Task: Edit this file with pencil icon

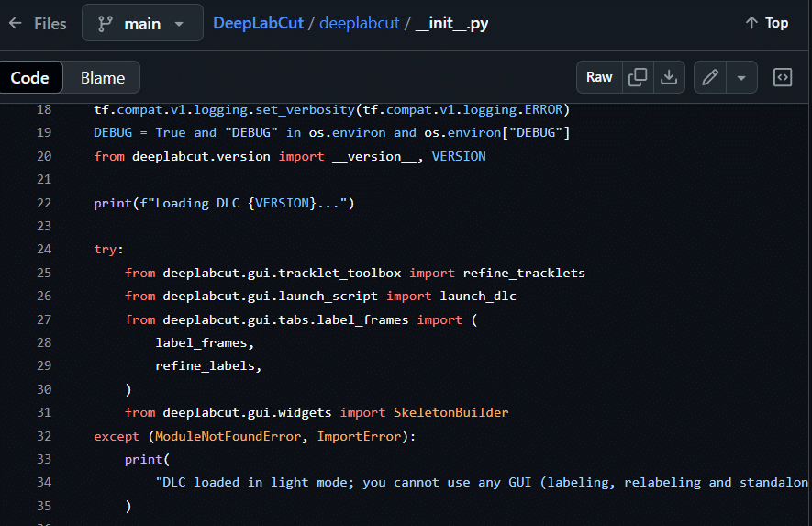Action: [x=710, y=77]
